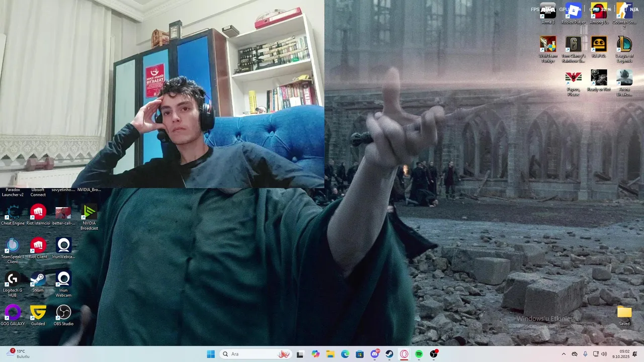Launch League of Legends from desktop
The image size is (644, 362).
tap(624, 49)
